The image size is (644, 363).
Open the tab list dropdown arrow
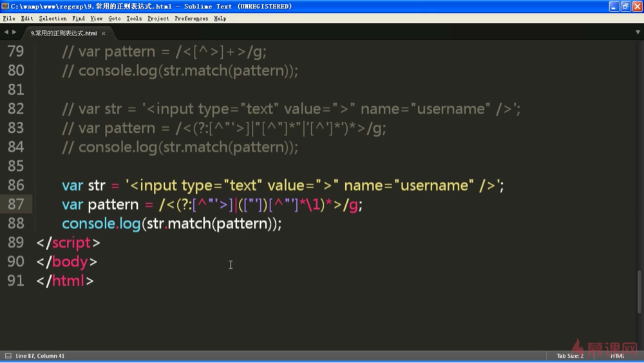pos(638,32)
